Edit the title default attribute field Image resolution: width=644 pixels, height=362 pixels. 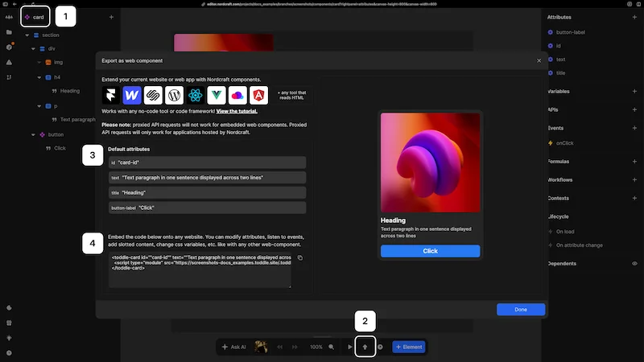(x=208, y=192)
